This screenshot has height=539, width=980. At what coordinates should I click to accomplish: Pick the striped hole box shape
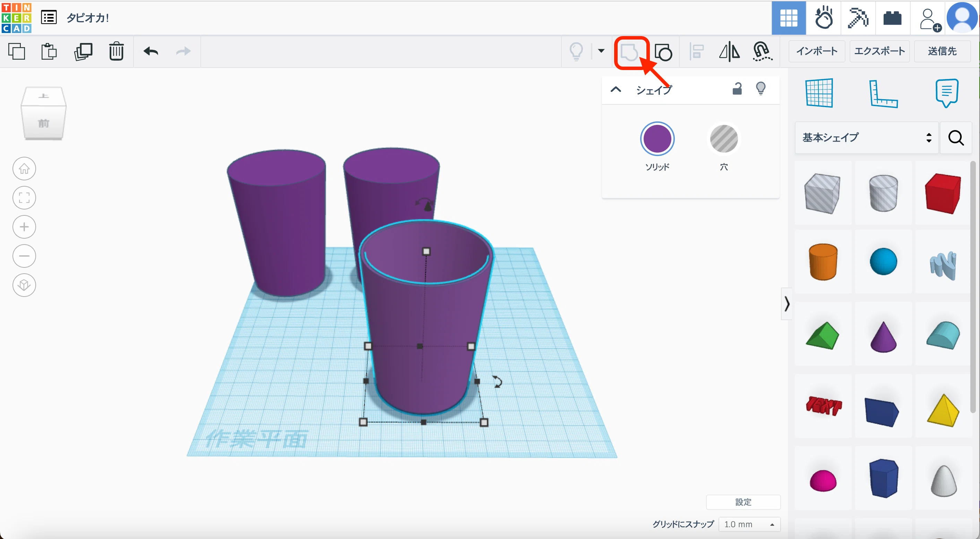point(822,193)
